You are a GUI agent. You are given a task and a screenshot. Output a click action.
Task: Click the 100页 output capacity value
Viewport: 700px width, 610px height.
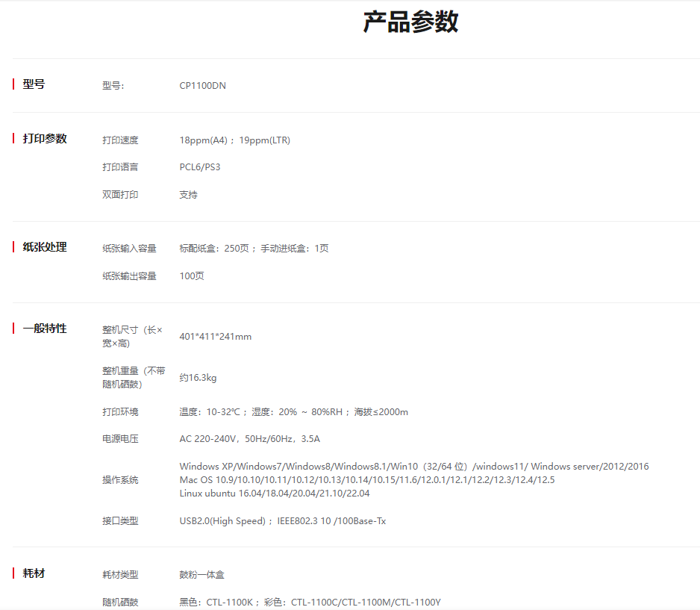tap(191, 276)
